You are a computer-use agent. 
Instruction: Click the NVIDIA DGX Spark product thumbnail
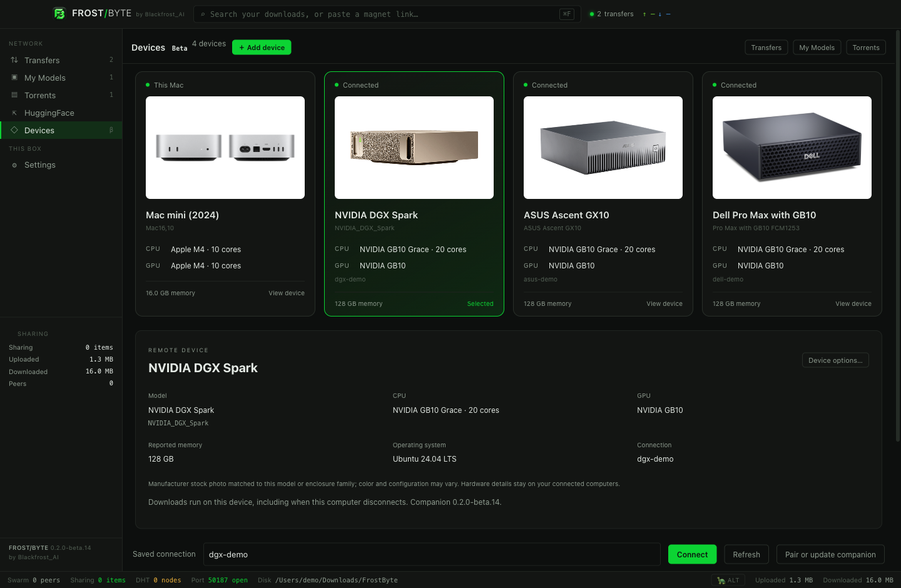(414, 148)
